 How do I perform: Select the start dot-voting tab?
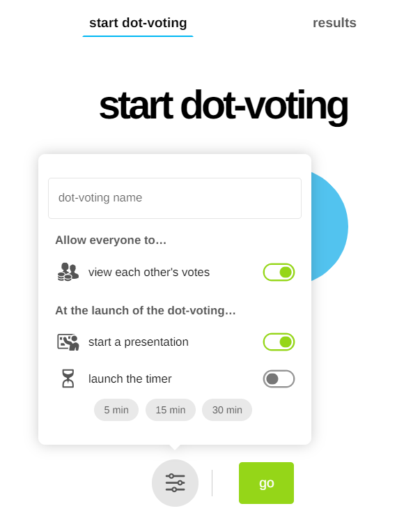[x=138, y=23]
